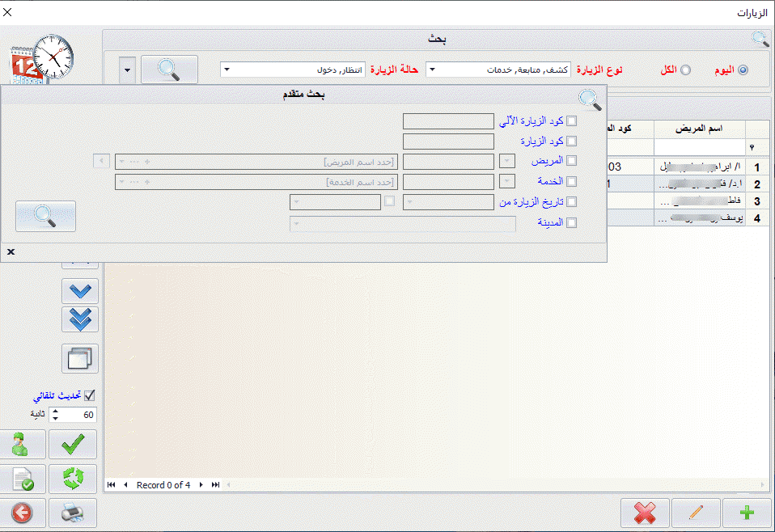Select table row number 4

(x=757, y=218)
